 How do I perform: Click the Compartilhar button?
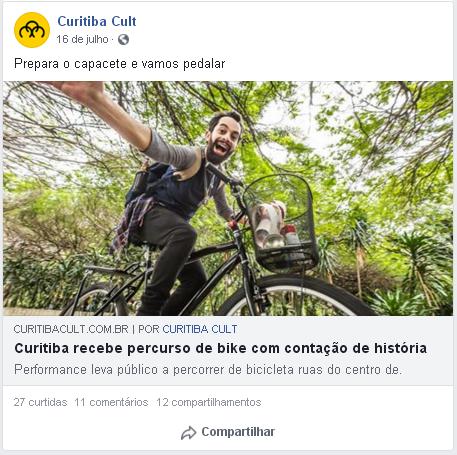tap(228, 432)
